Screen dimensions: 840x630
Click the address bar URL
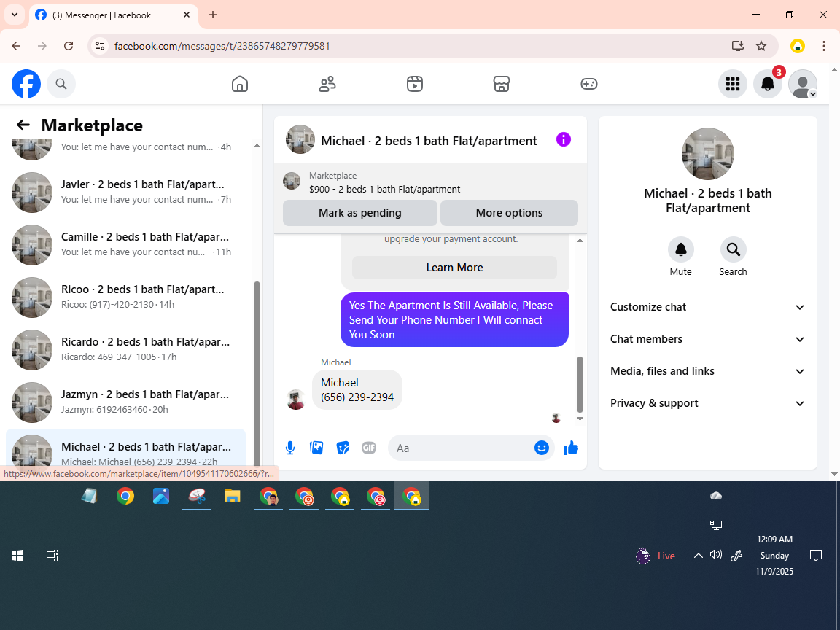point(222,46)
